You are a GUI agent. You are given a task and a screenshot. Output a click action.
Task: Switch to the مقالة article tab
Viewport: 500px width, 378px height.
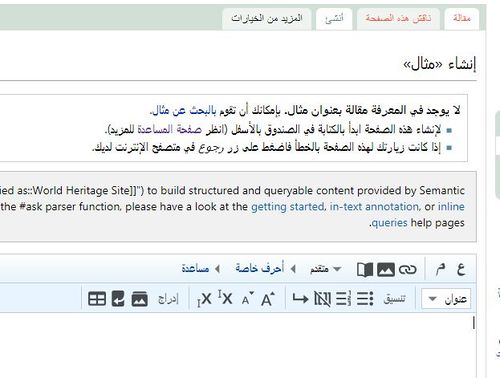462,18
